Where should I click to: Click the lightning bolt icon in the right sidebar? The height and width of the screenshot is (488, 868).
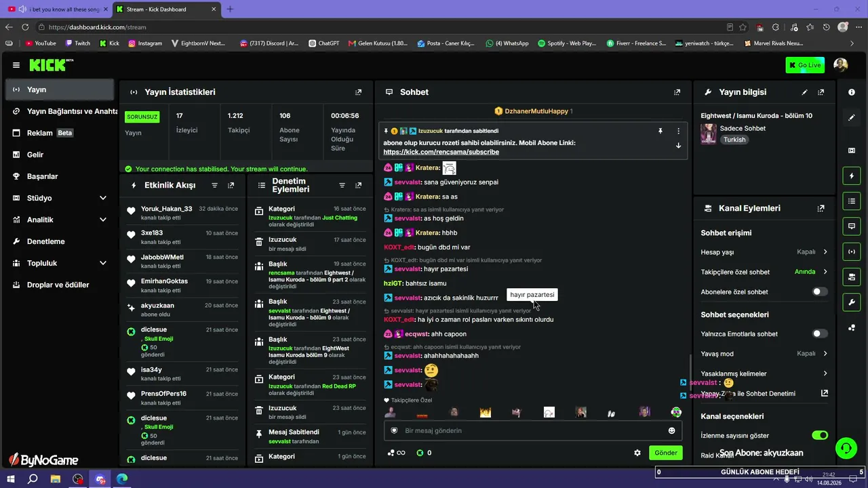tap(852, 176)
